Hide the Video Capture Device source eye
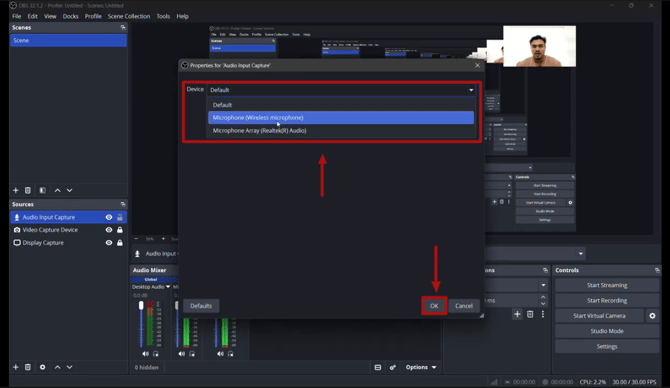This screenshot has width=670, height=388. pyautogui.click(x=109, y=230)
